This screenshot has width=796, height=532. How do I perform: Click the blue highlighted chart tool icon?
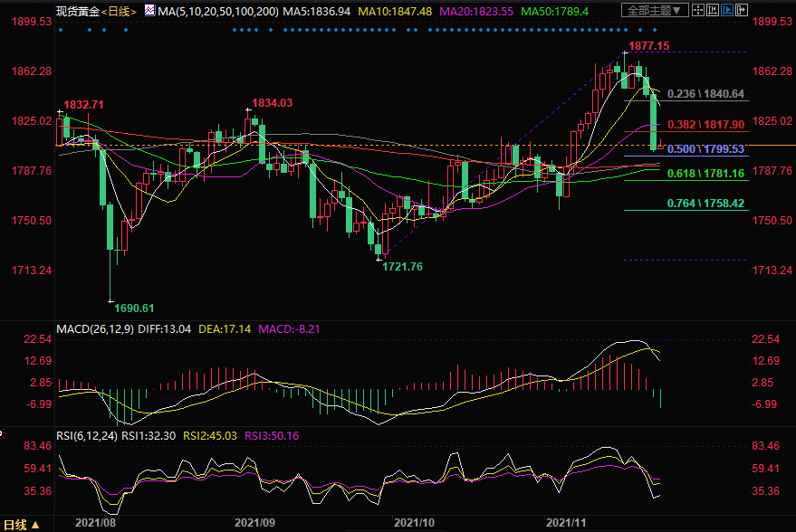point(727,10)
